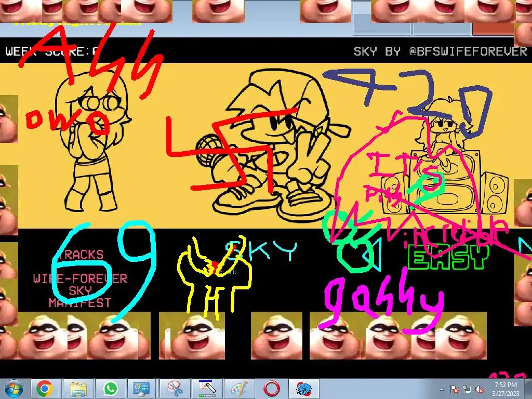Select the green EASY difficulty label
Viewport: 532px width, 399px height.
(x=448, y=258)
